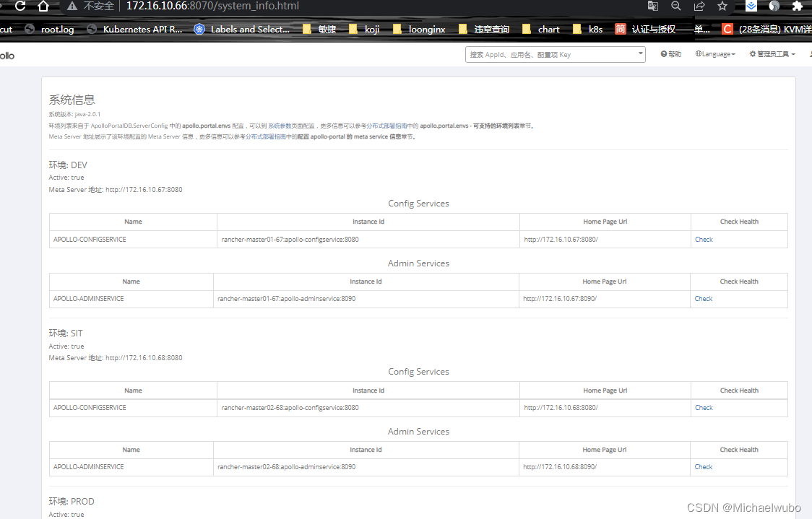Open the Labels and Select... bookmark
812x519 pixels.
242,30
